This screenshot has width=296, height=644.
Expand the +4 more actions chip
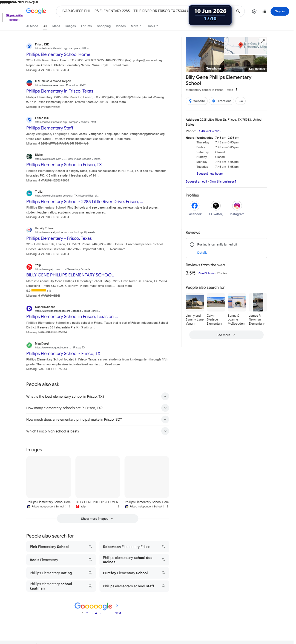tap(241, 101)
